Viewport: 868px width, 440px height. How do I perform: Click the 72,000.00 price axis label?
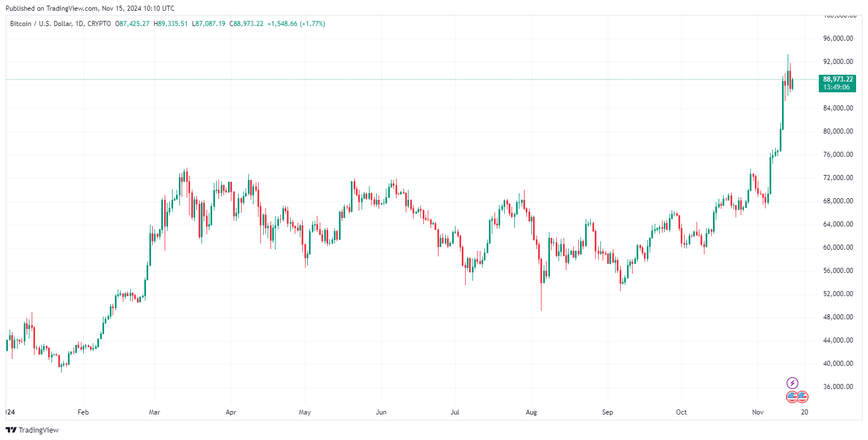point(839,178)
